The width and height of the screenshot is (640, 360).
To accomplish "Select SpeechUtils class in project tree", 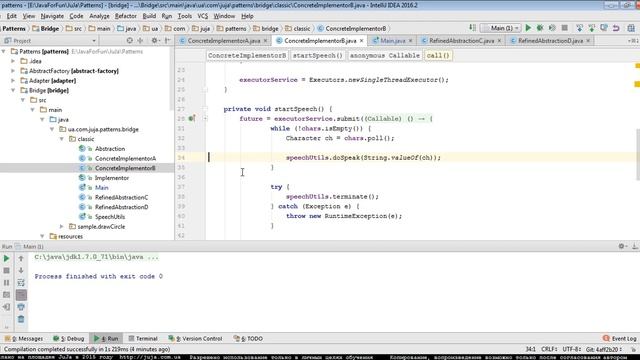I will (110, 217).
